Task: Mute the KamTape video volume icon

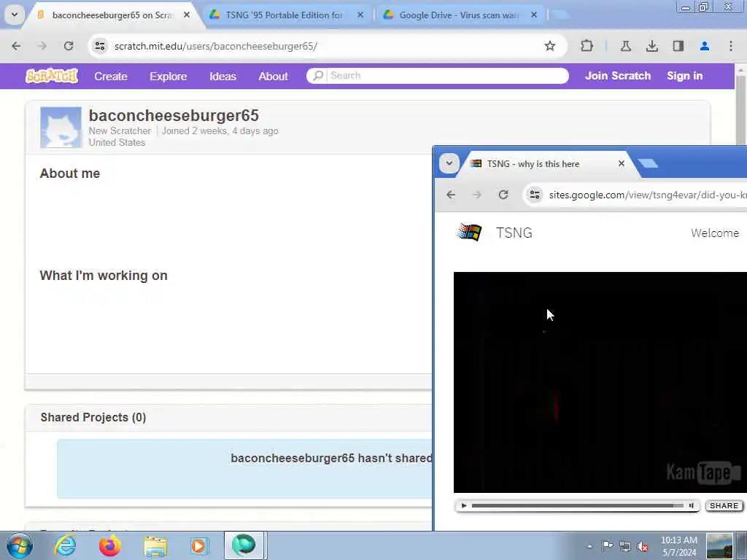Action: (692, 506)
